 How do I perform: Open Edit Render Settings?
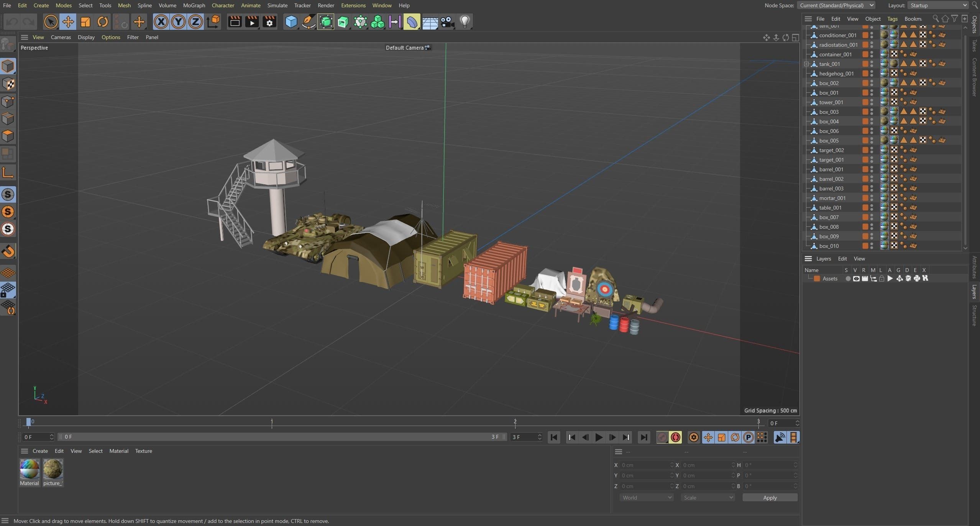pyautogui.click(x=269, y=22)
